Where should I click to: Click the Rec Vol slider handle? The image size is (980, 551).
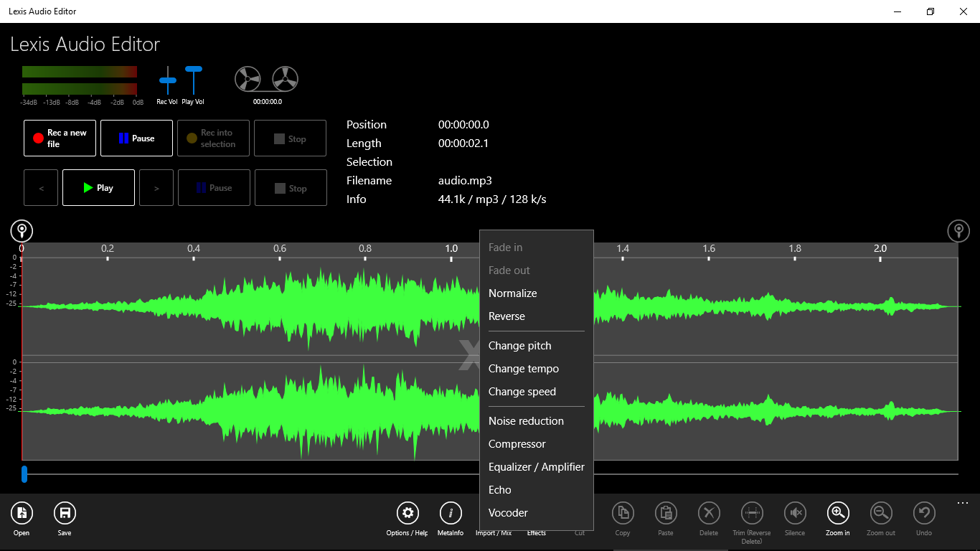click(x=167, y=80)
